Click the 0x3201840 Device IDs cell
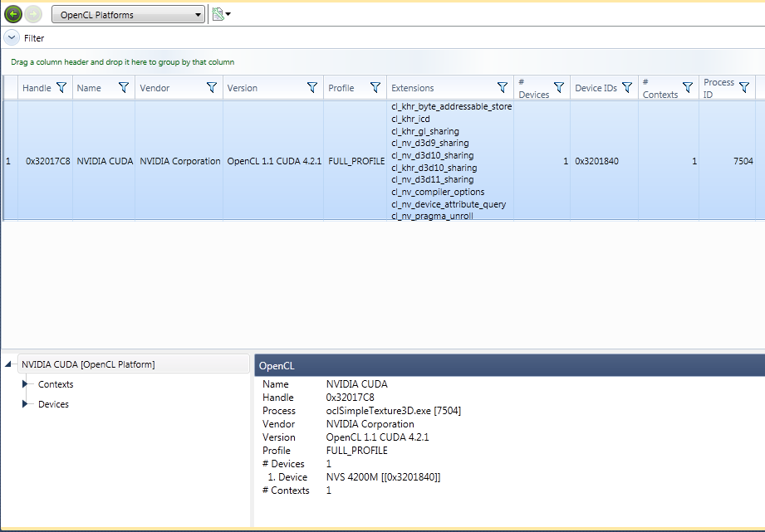Viewport: 765px width, 532px height. [595, 161]
